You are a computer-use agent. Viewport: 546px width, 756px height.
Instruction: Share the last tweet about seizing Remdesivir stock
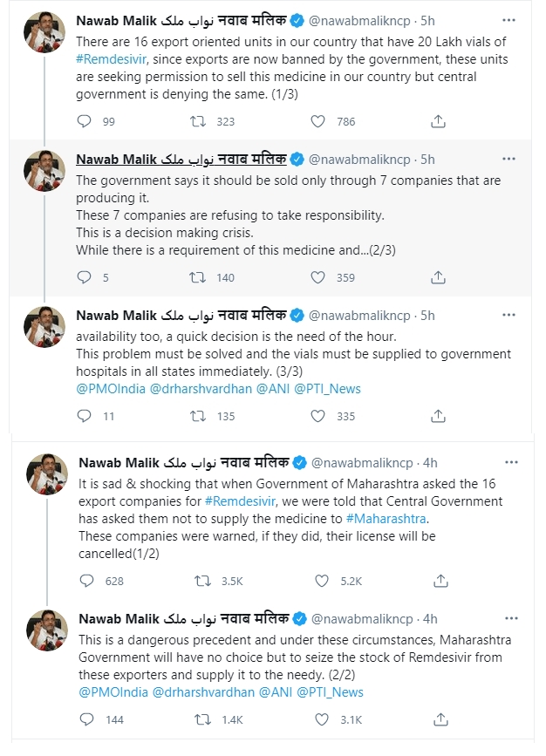(442, 719)
